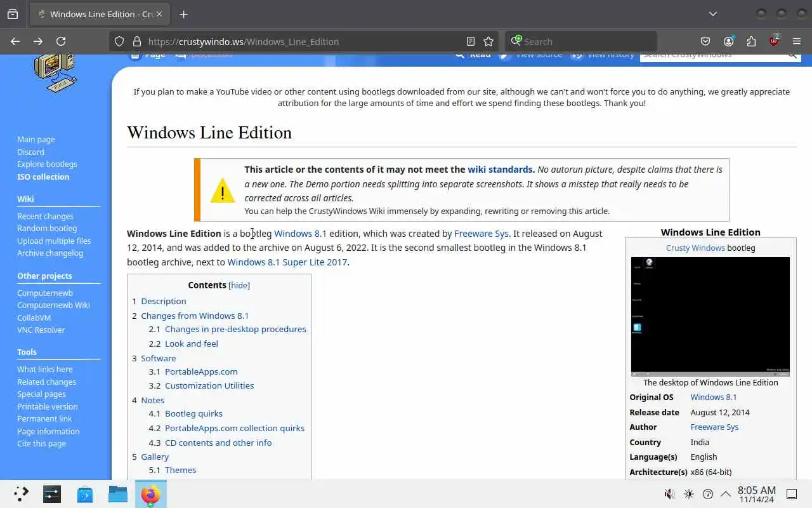Toggle reader view for this page
The height and width of the screenshot is (508, 812).
(x=471, y=41)
